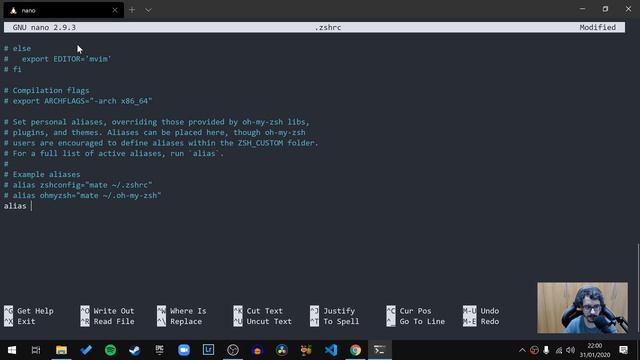Launch the Epic Games launcher
640x360 pixels.
(159, 350)
